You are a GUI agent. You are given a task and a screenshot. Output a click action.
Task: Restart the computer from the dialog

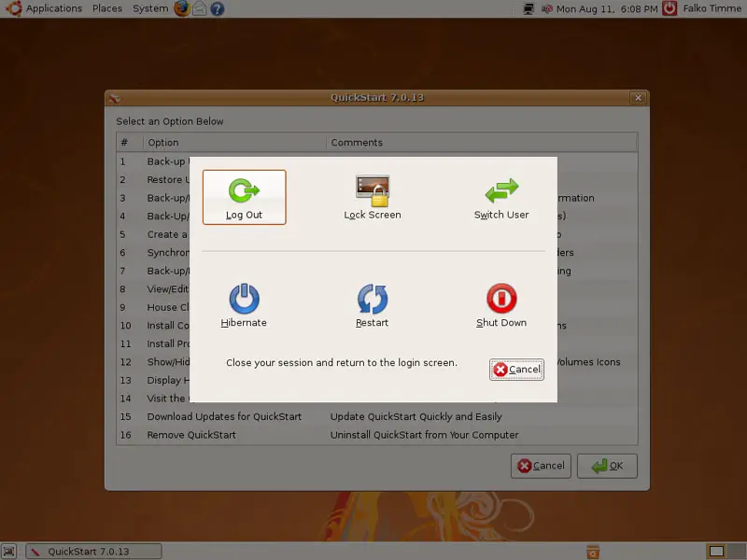pyautogui.click(x=373, y=305)
